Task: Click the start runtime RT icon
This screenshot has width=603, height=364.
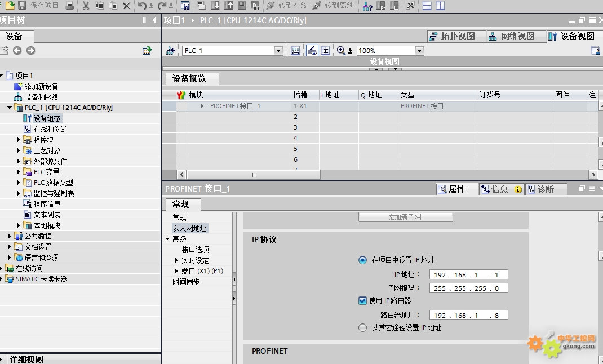Action: (255, 6)
